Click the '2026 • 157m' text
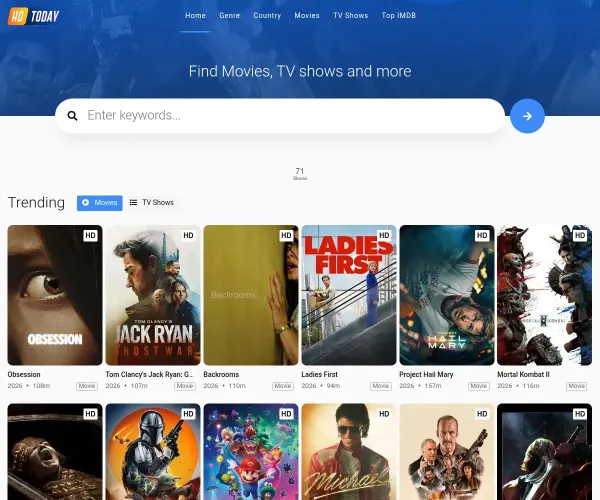Viewport: 600px width, 500px height. (x=420, y=386)
